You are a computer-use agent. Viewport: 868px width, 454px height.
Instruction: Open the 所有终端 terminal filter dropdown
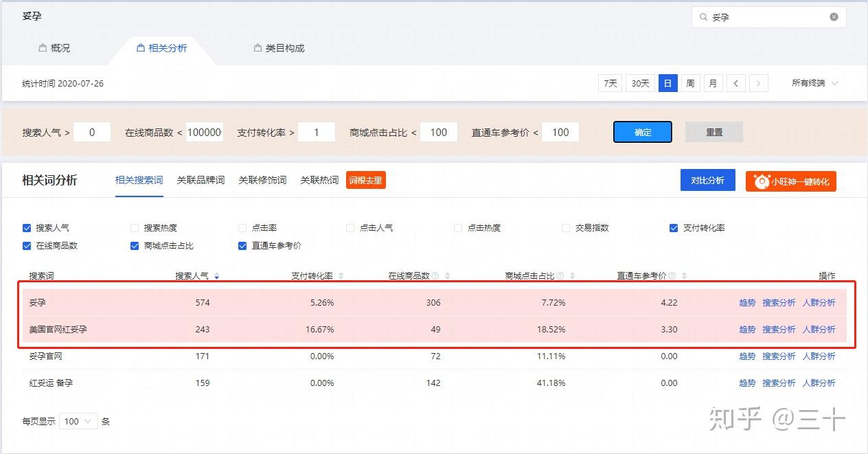tap(814, 82)
